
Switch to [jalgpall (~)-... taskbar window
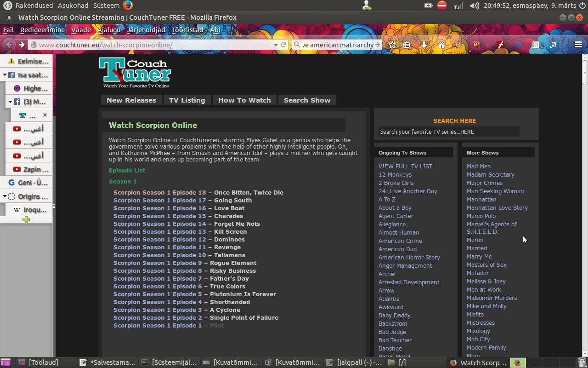tap(354, 362)
